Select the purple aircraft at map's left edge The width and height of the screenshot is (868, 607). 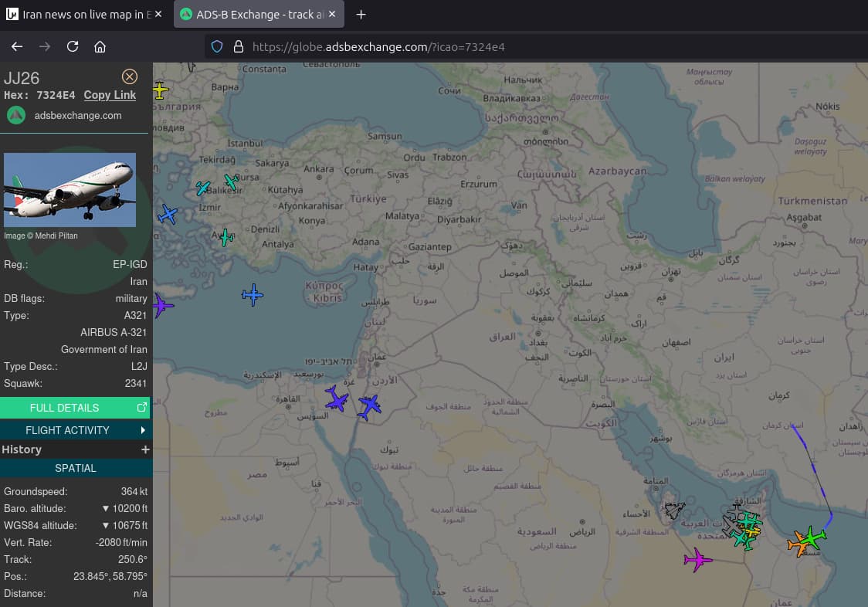click(x=161, y=305)
